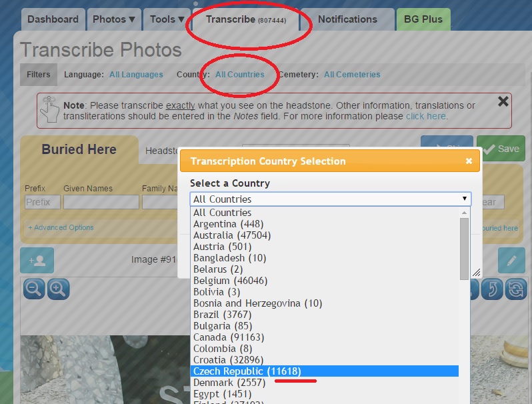The image size is (532, 404).
Task: Click the All Languages filter link
Action: (x=136, y=75)
